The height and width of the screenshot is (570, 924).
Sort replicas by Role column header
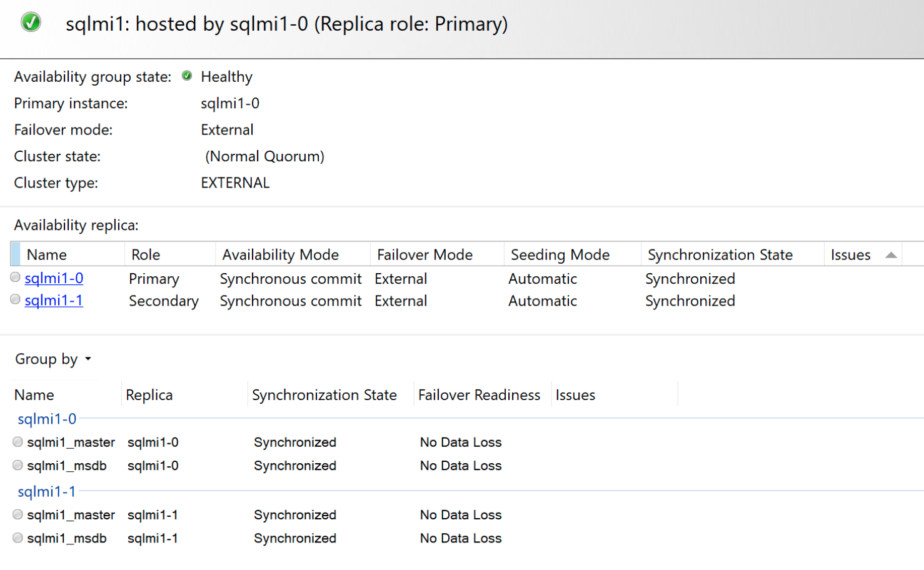click(x=146, y=255)
